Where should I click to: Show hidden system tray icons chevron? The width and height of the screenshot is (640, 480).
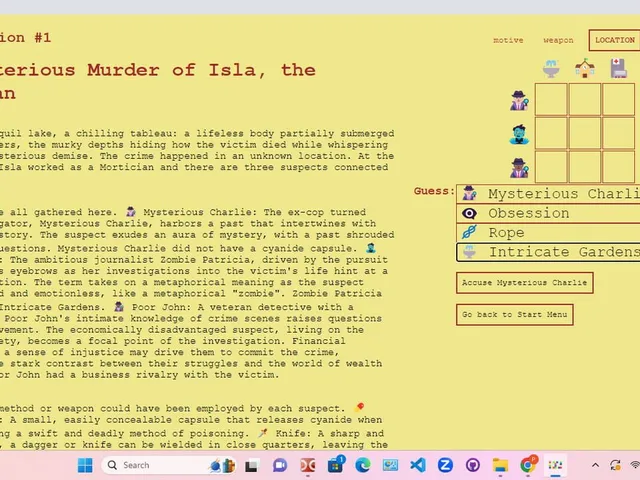(x=596, y=465)
